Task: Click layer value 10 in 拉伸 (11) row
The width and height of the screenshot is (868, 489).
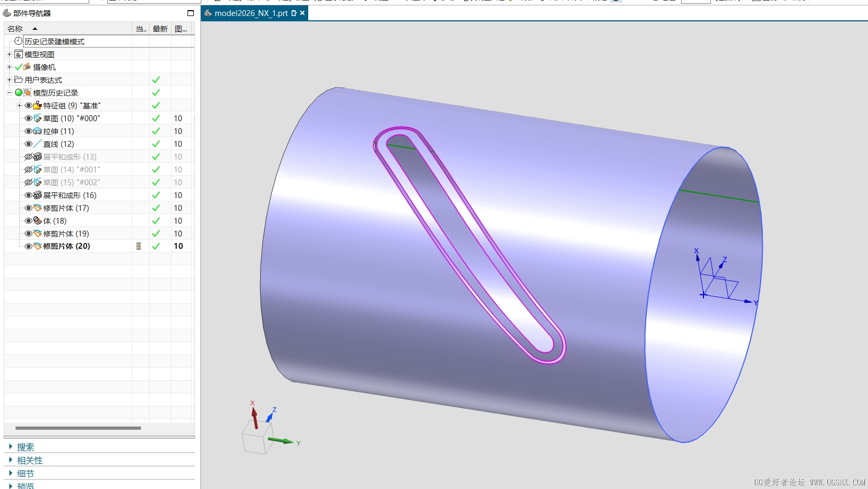Action: tap(178, 131)
